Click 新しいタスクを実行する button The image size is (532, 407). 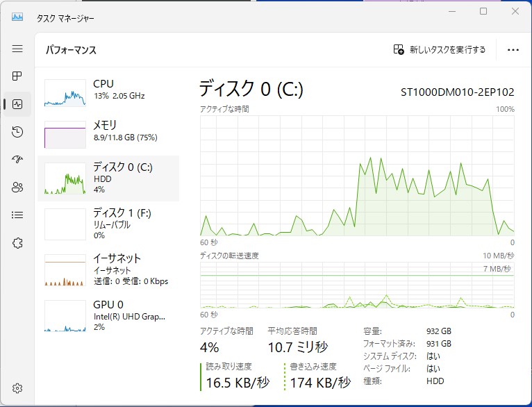coord(440,50)
